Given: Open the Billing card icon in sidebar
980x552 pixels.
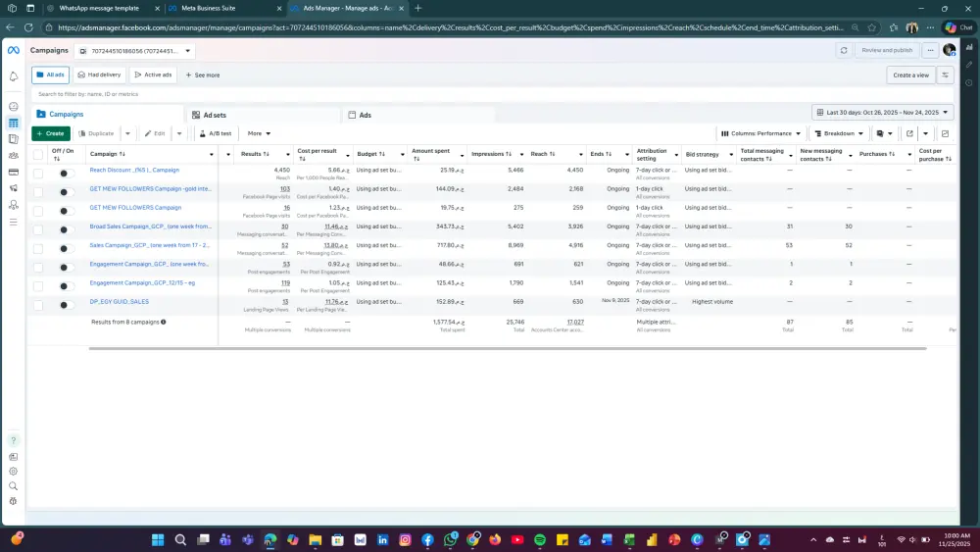Looking at the screenshot, I should click(x=13, y=172).
